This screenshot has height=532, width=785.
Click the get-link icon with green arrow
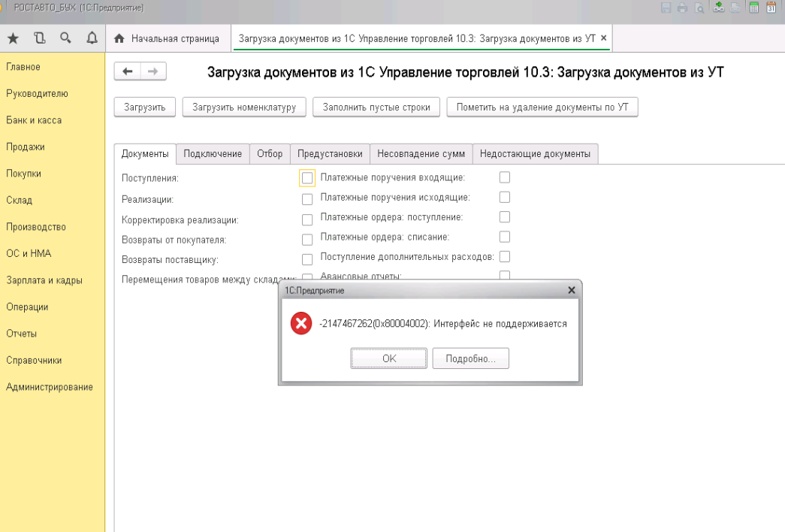(718, 8)
